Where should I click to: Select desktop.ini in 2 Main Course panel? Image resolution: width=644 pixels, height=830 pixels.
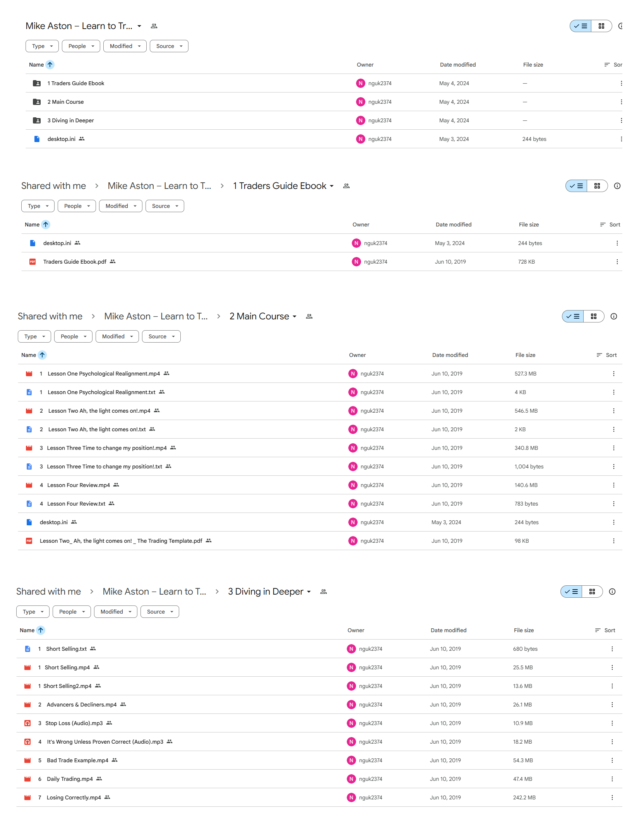tap(54, 522)
